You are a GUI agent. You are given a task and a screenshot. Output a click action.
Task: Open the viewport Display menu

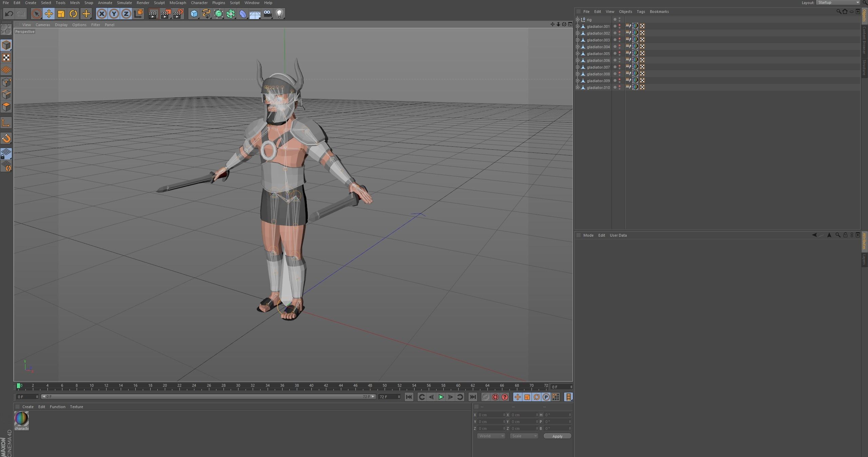click(x=61, y=25)
